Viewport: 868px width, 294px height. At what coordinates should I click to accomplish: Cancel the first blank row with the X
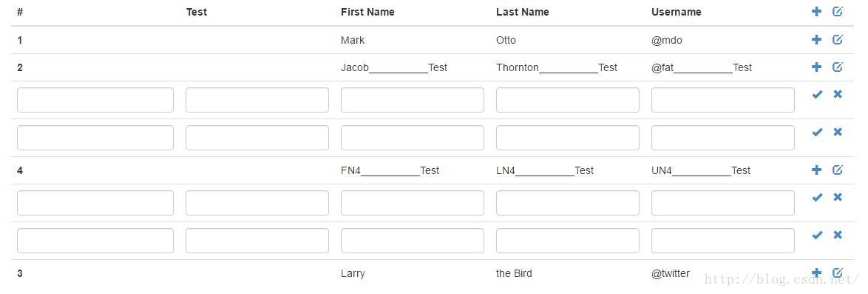tap(838, 94)
